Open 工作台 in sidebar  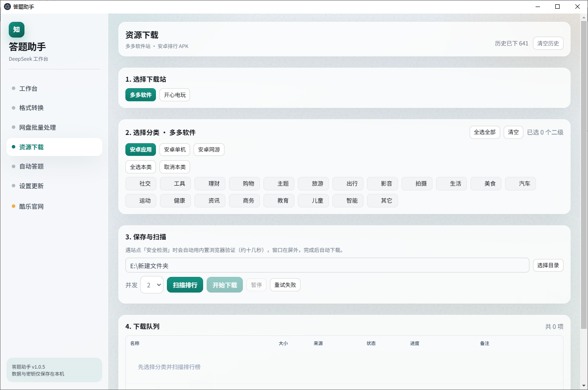[x=54, y=89]
